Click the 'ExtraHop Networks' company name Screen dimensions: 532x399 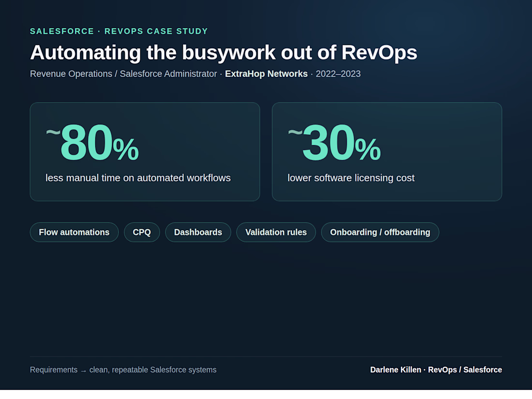(266, 74)
